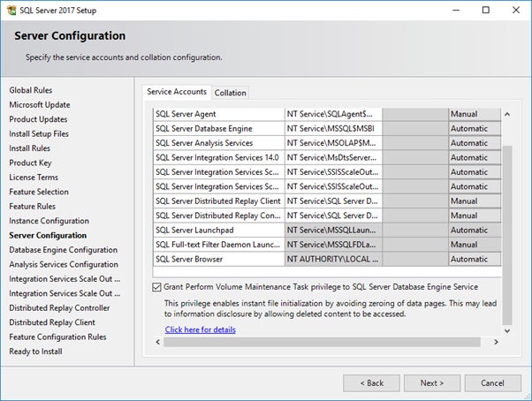This screenshot has height=401, width=532.
Task: Click the horizontal scrollbar right arrow
Action: (496, 342)
